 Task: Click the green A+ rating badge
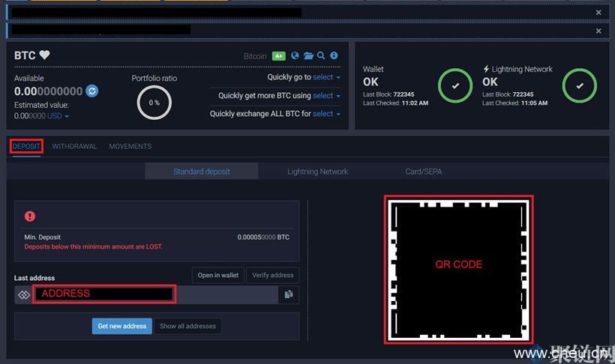coord(278,56)
